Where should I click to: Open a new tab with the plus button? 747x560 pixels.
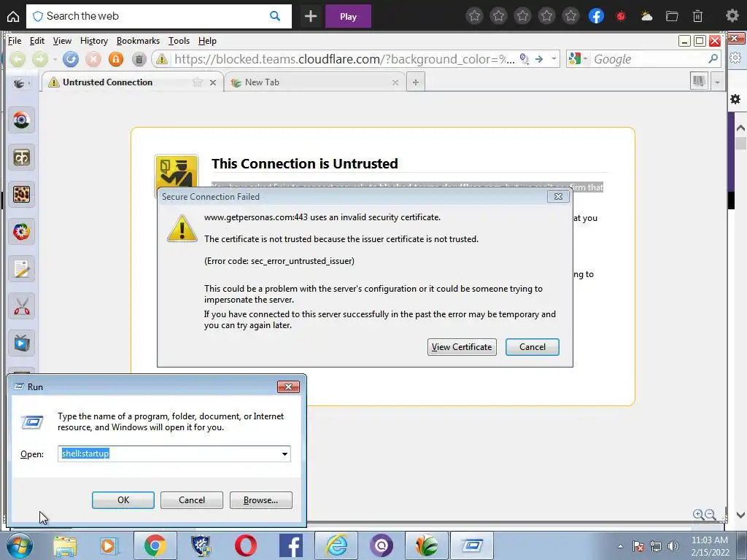pyautogui.click(x=311, y=17)
